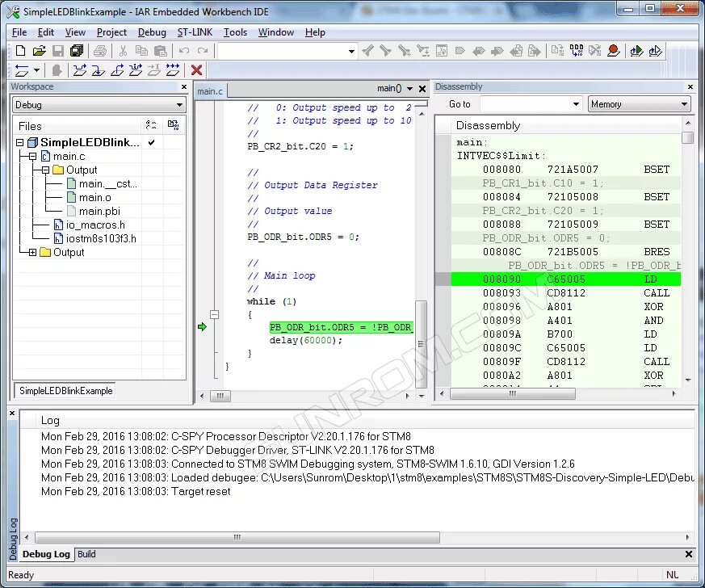Click the Step Into icon

coord(98,70)
